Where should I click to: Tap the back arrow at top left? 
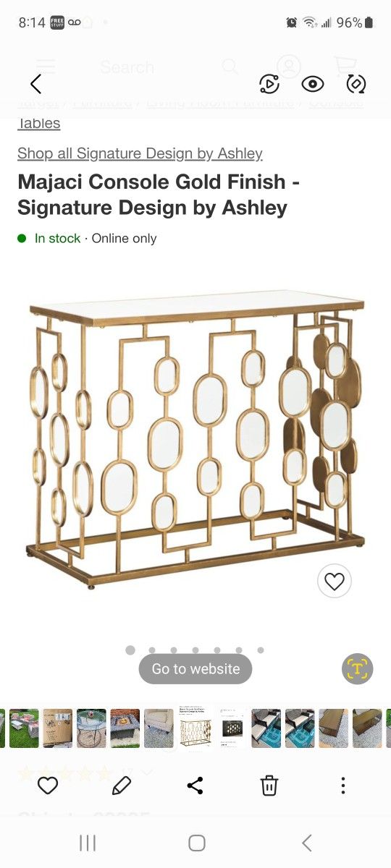pyautogui.click(x=35, y=84)
